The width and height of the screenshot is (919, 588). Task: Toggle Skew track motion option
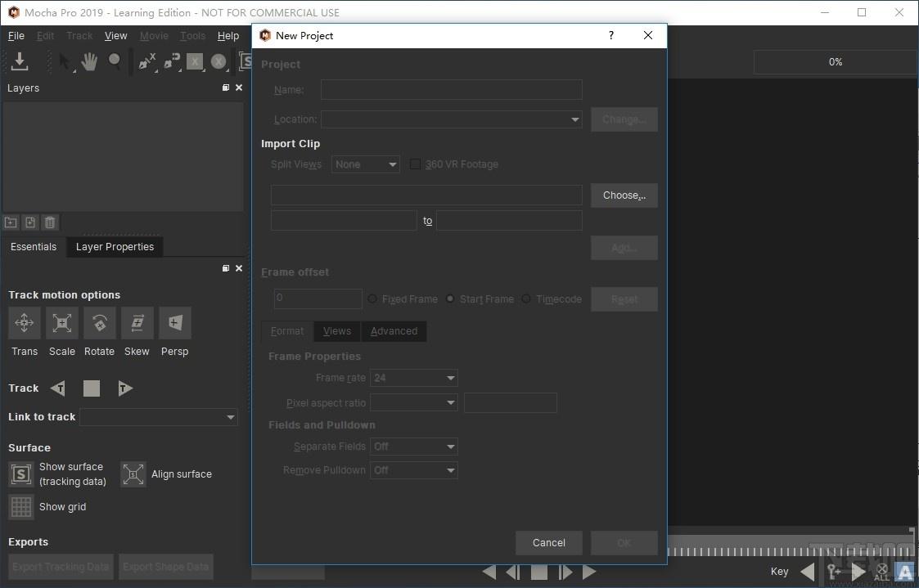point(137,323)
